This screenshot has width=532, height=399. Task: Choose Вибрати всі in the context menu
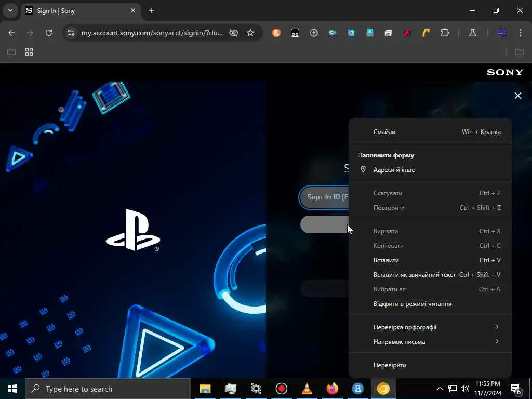430,289
